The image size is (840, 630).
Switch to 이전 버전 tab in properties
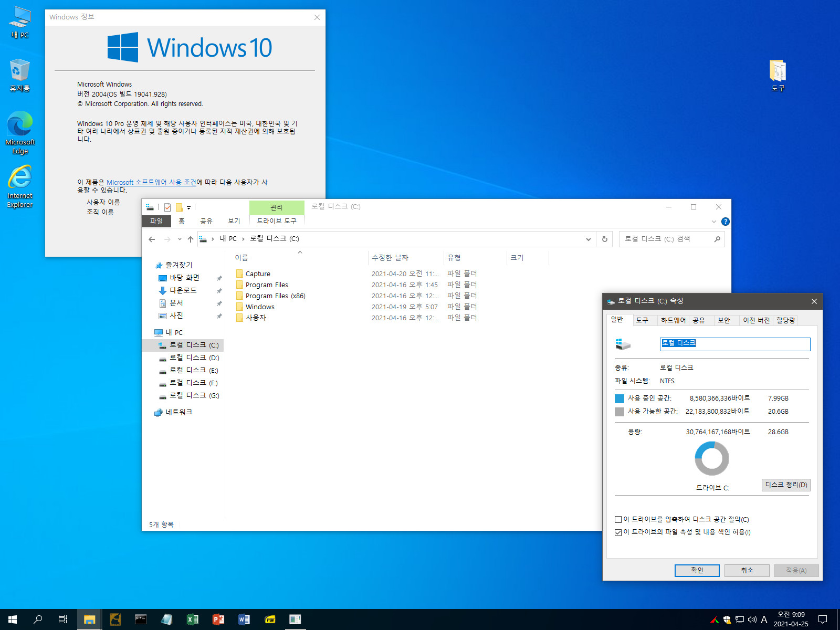(756, 320)
